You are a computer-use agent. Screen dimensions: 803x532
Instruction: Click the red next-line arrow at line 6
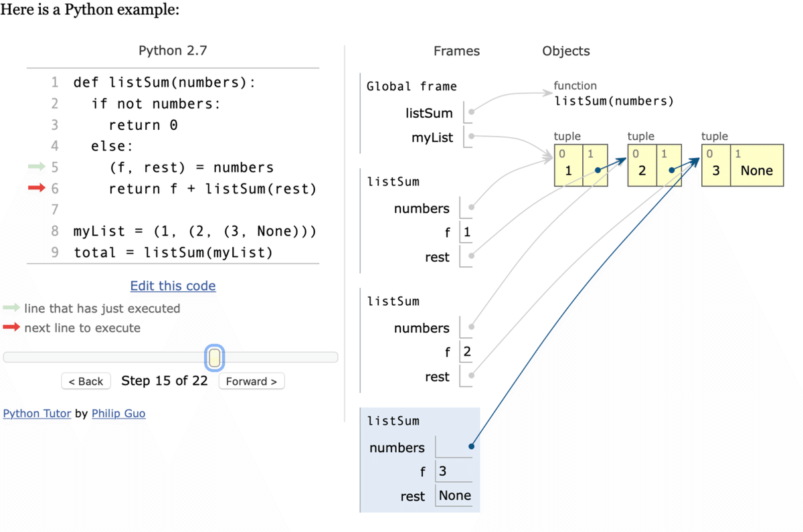point(35,189)
